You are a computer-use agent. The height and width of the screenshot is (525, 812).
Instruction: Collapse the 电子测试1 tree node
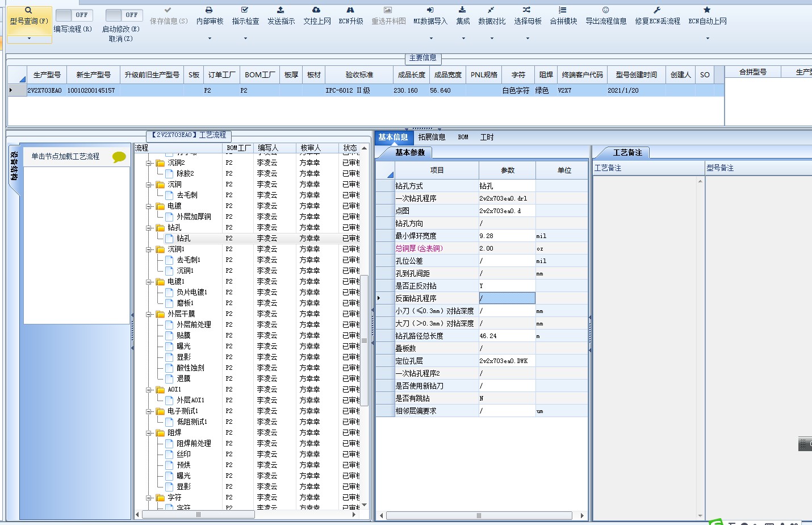pos(149,411)
